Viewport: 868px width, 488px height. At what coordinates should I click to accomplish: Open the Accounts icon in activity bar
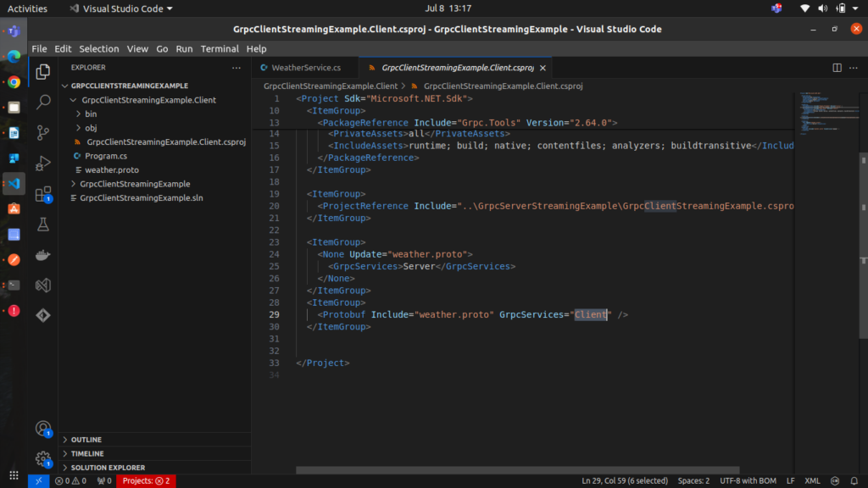click(x=43, y=429)
